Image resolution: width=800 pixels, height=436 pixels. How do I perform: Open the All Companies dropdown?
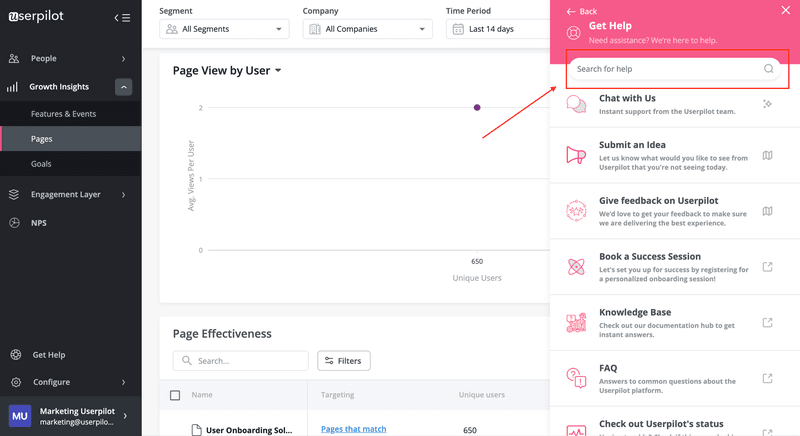[367, 29]
